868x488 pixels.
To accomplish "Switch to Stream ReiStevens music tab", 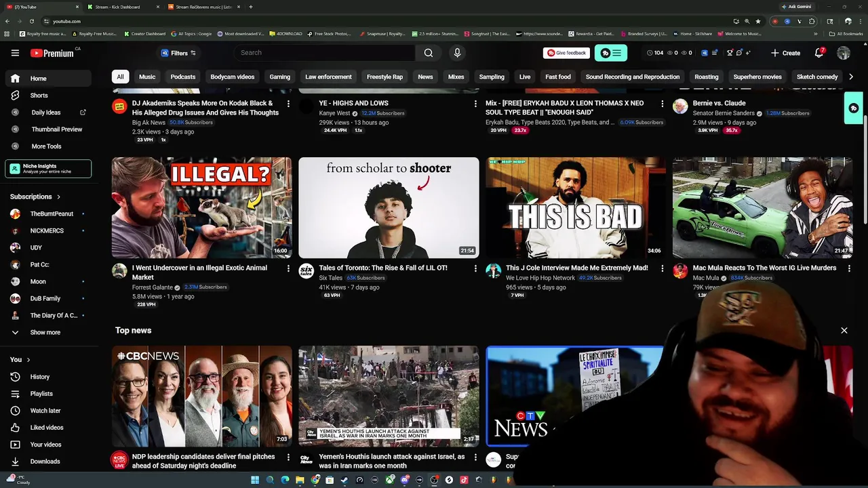I will [x=203, y=7].
